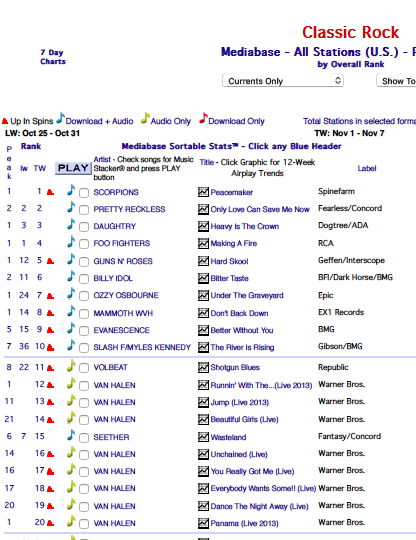This screenshot has height=540, width=416.
Task: Select LW: Oct 25 - Oct 31 text
Action: pyautogui.click(x=42, y=133)
